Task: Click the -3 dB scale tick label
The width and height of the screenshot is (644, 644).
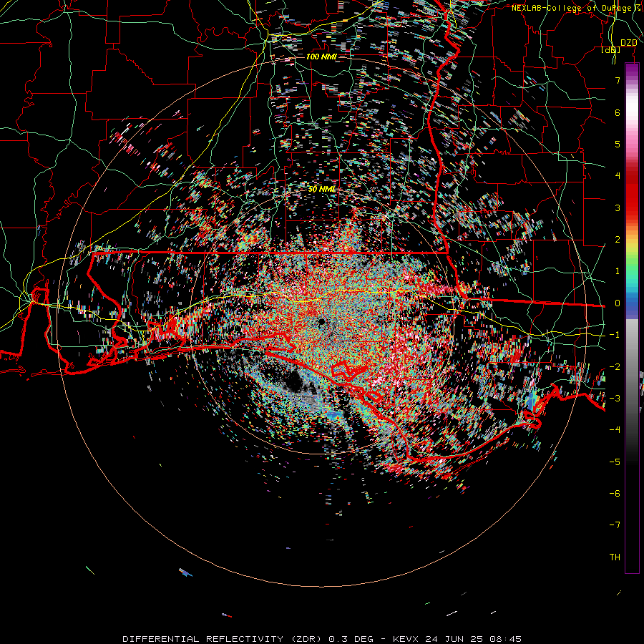Action: click(615, 399)
